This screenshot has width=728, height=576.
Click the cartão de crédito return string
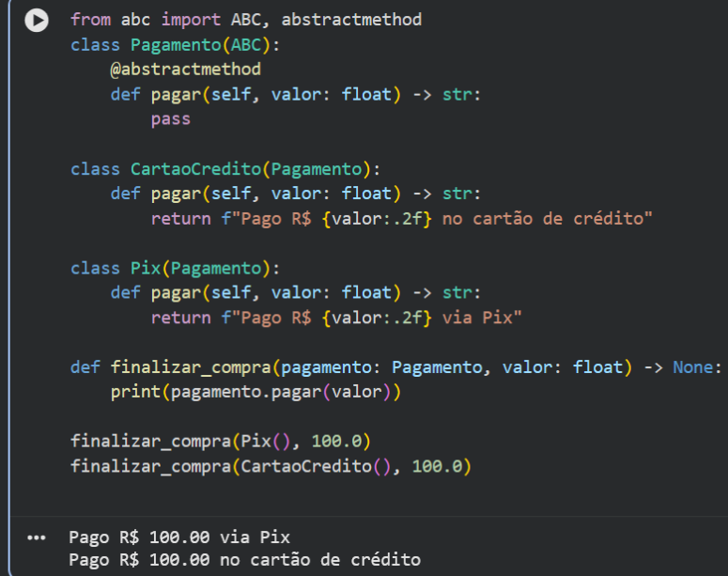coord(441,218)
